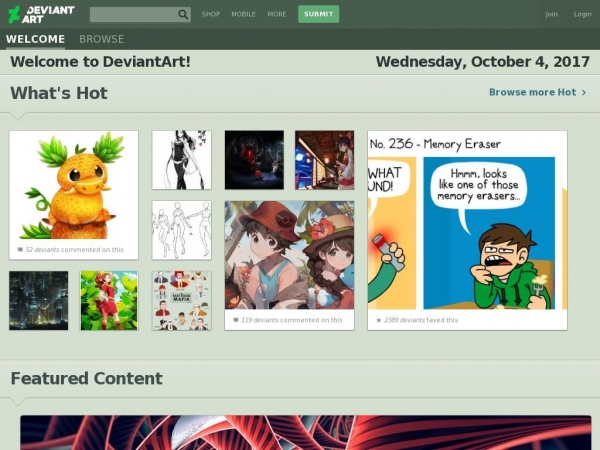Screen dimensions: 600x450
Task: Click the Join link
Action: pyautogui.click(x=551, y=14)
